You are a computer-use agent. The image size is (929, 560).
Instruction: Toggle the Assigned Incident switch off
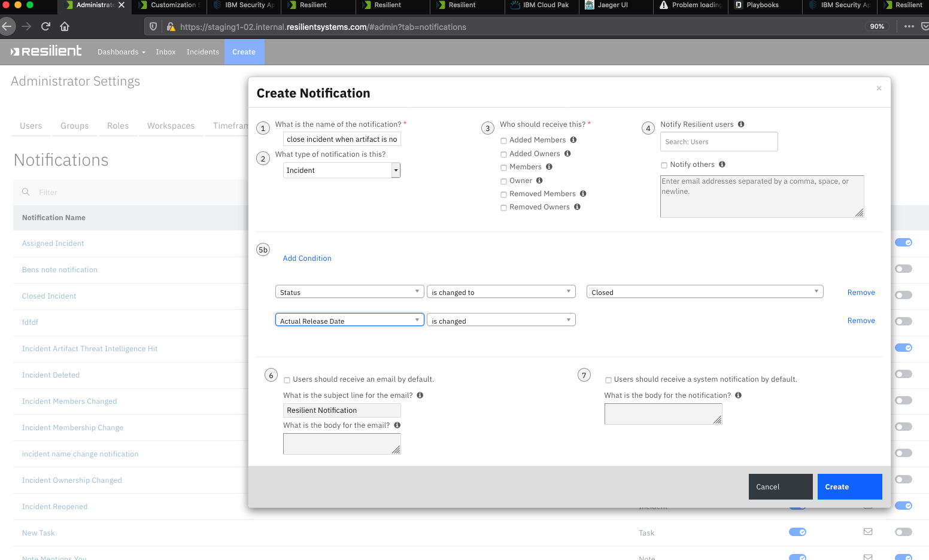pyautogui.click(x=903, y=242)
